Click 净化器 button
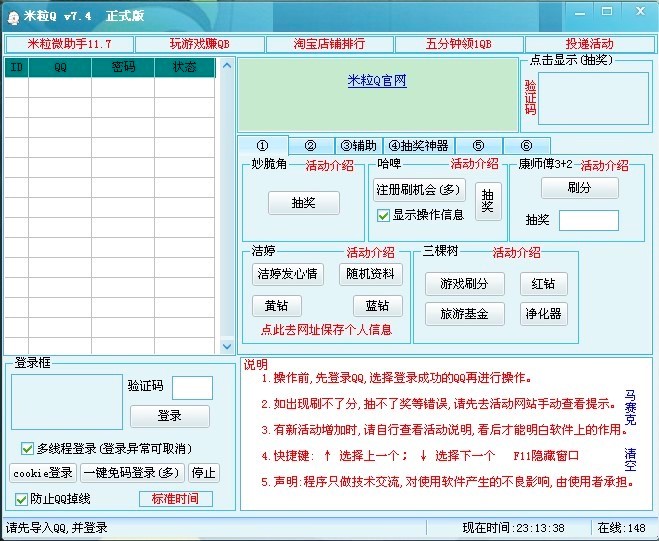Viewport: 659px width, 541px height. tap(543, 314)
